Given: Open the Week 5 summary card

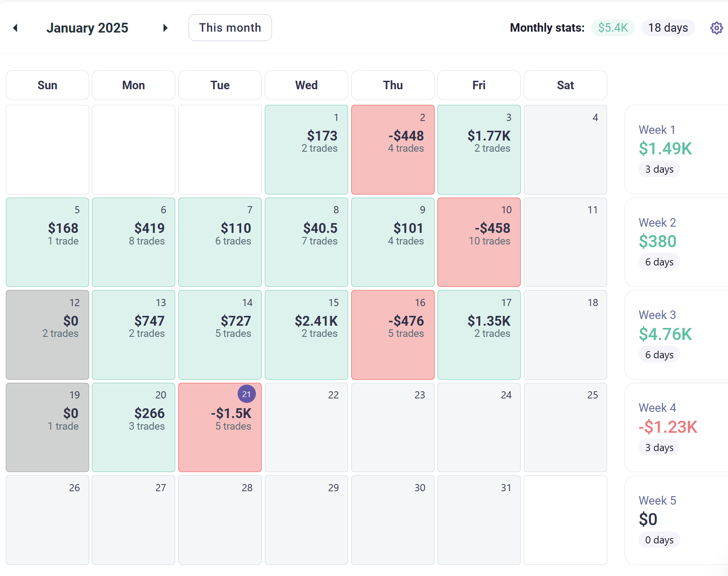Looking at the screenshot, I should (x=676, y=520).
